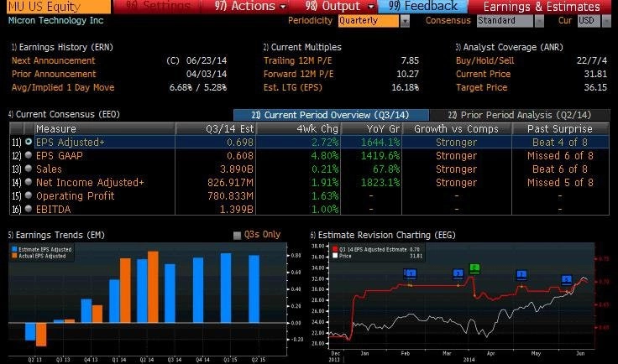
Task: Click the Est. LTG (EPS) value 16.18%
Action: tap(406, 87)
